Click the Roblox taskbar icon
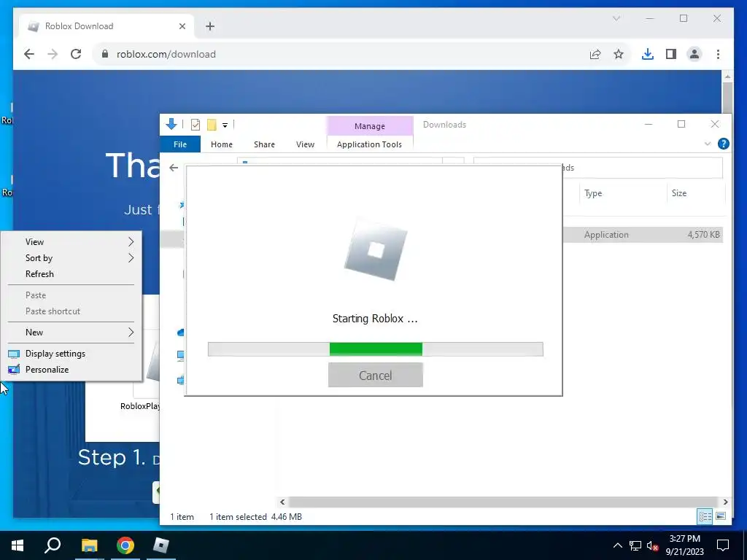 tap(161, 545)
